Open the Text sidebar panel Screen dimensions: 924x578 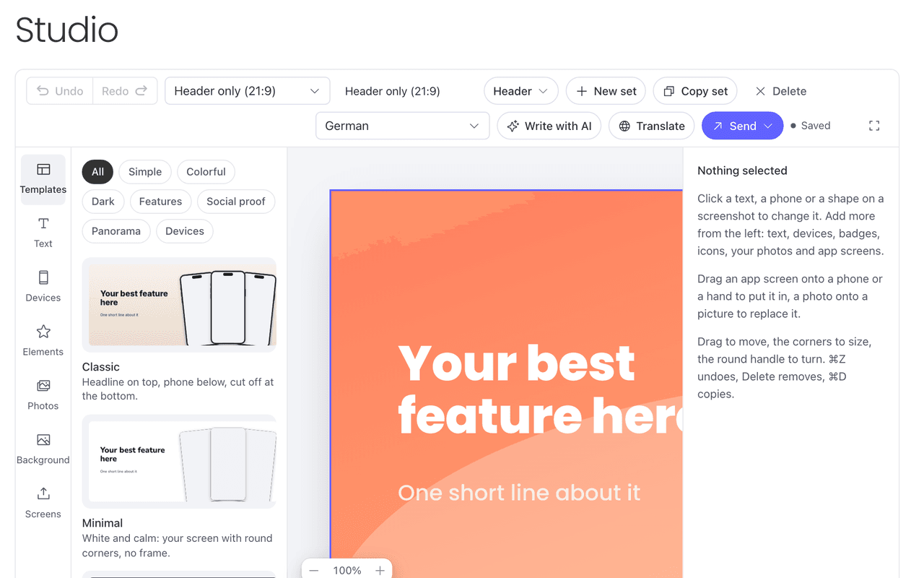coord(43,233)
